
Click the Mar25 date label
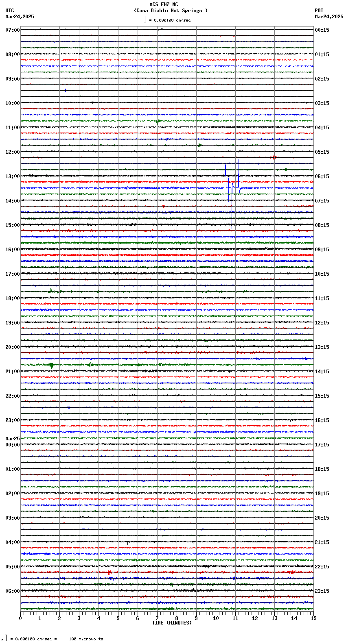click(x=13, y=439)
